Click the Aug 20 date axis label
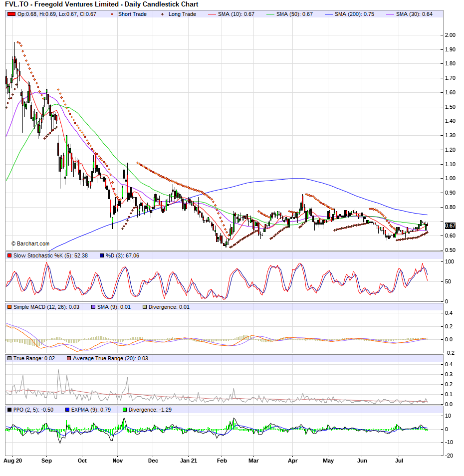464x476 pixels. (x=13, y=461)
